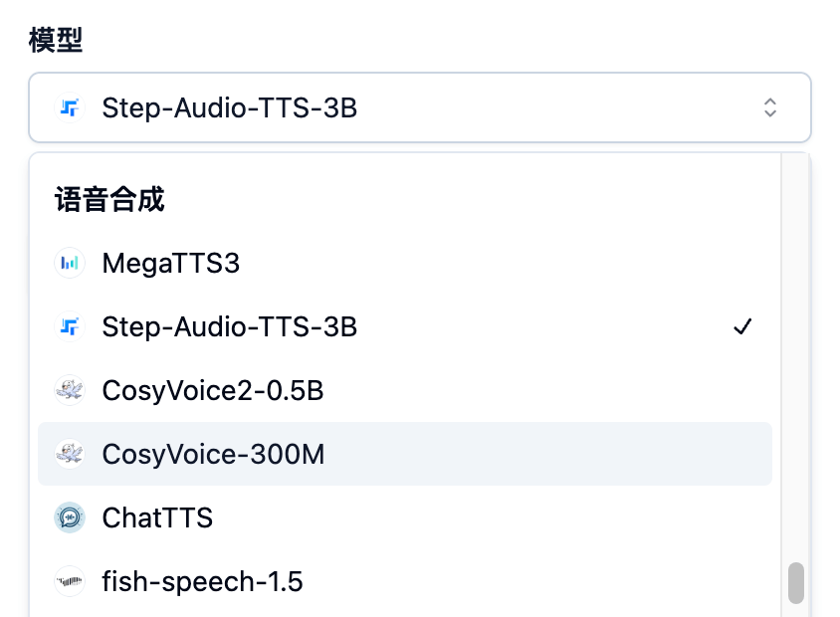
Task: Collapse the model selector combo box
Action: [419, 107]
